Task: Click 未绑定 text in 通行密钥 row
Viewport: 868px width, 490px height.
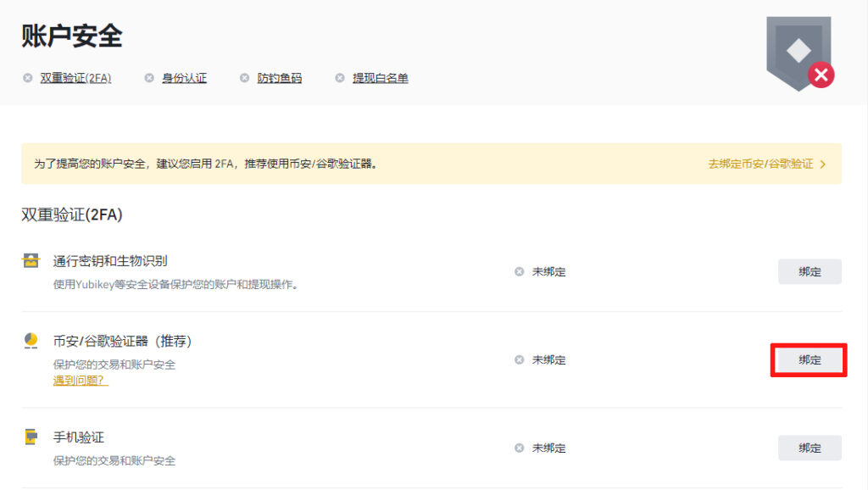Action: pyautogui.click(x=548, y=272)
